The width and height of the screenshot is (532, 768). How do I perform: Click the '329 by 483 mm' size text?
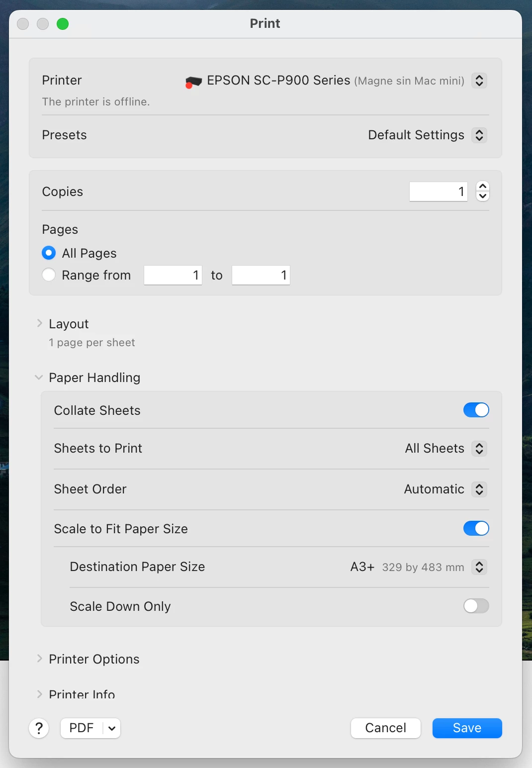click(x=423, y=568)
